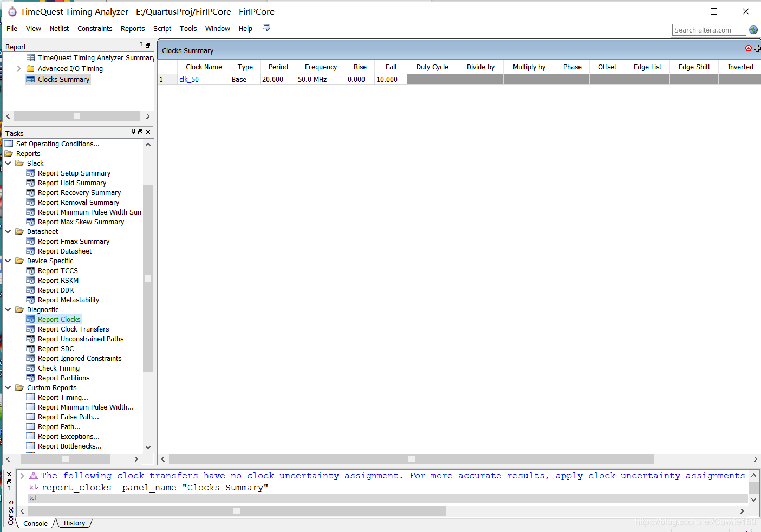Run Report Ignored Constraints task
This screenshot has height=532, width=761.
80,359
